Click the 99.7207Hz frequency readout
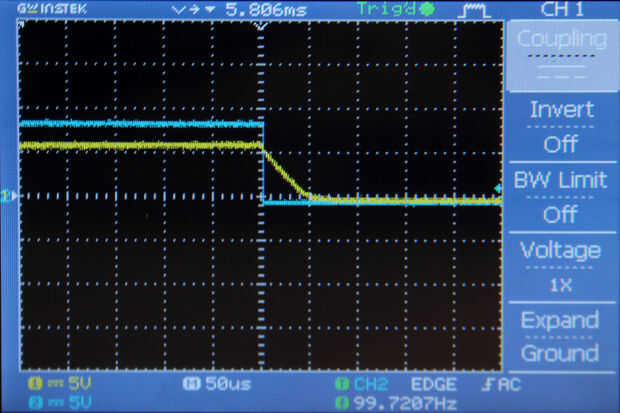The height and width of the screenshot is (413, 620). [x=405, y=404]
